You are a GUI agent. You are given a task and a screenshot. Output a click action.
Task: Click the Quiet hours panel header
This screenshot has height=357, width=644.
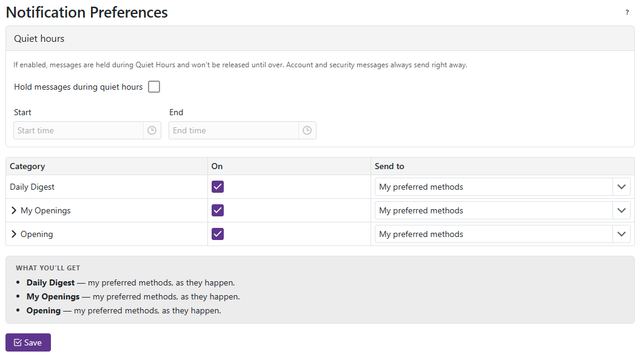(x=320, y=39)
